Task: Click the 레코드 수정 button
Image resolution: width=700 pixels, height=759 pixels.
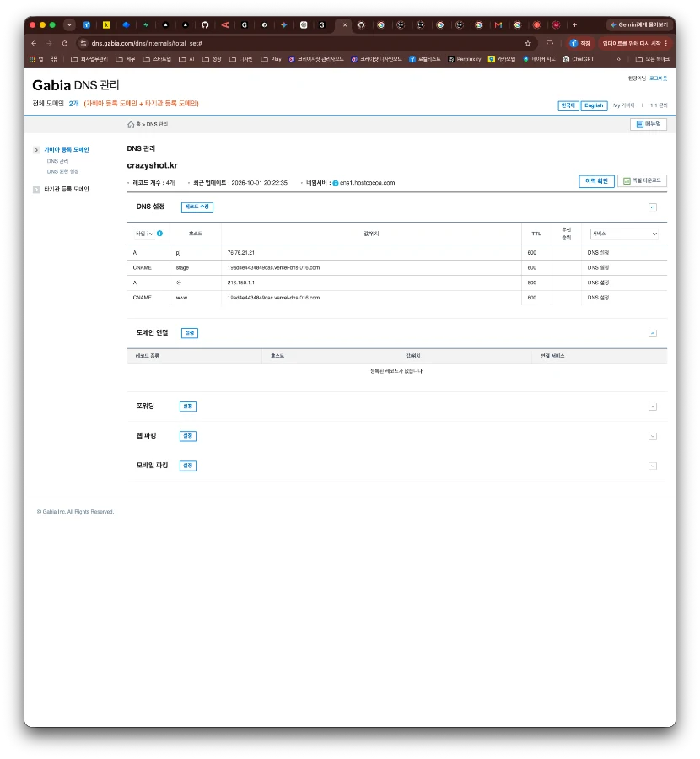Action: [x=197, y=207]
